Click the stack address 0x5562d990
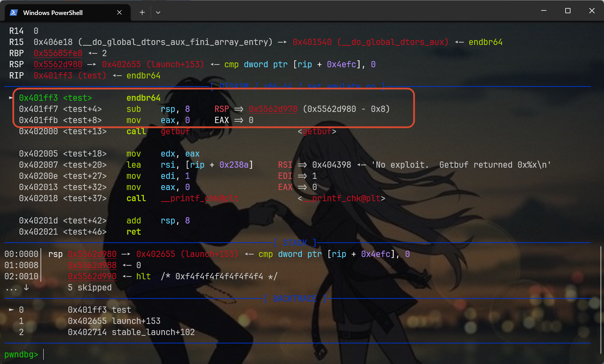Screen dimensions: 604x364 click(x=92, y=276)
